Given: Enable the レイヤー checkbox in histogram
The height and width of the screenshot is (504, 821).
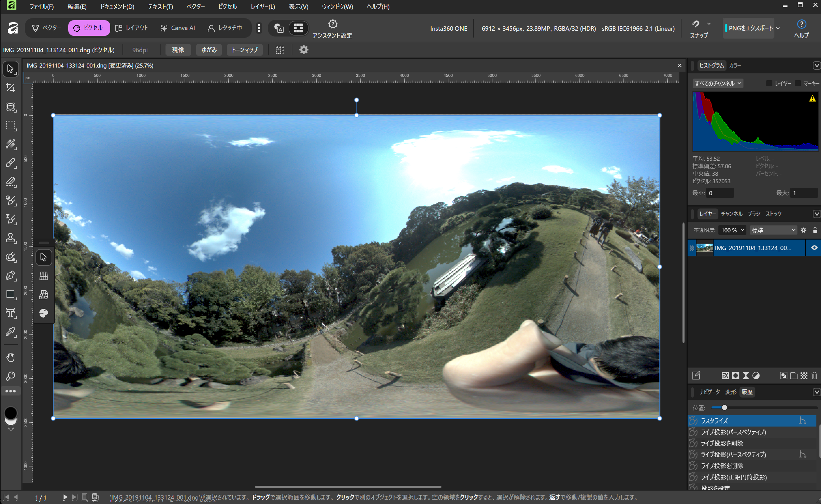Looking at the screenshot, I should tap(769, 84).
